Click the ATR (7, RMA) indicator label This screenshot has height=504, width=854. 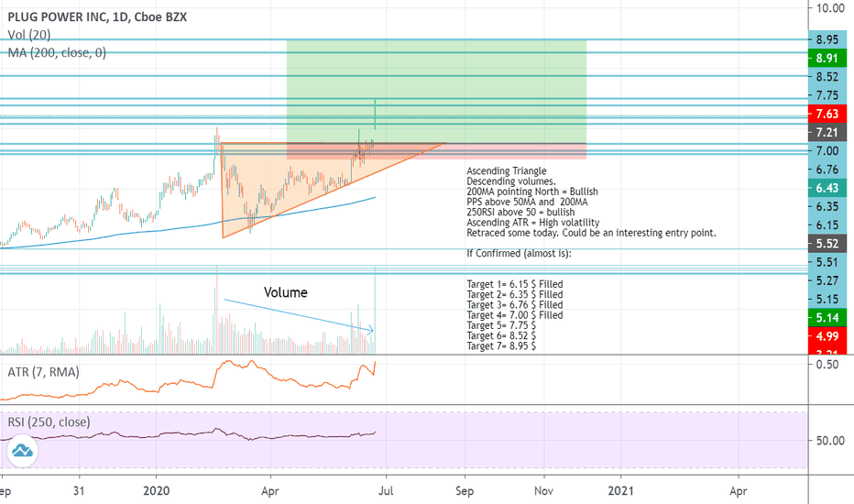pos(43,372)
